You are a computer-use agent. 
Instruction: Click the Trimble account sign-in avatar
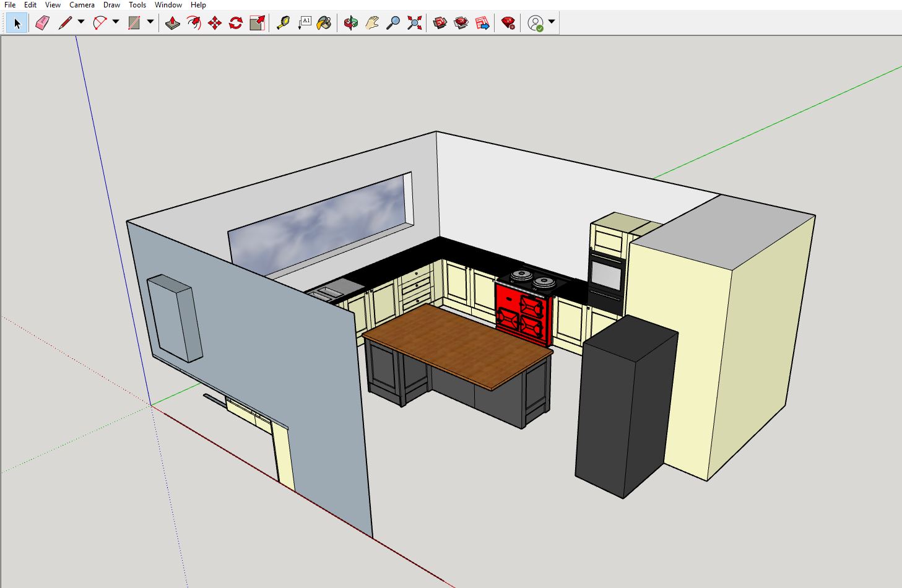click(x=535, y=22)
